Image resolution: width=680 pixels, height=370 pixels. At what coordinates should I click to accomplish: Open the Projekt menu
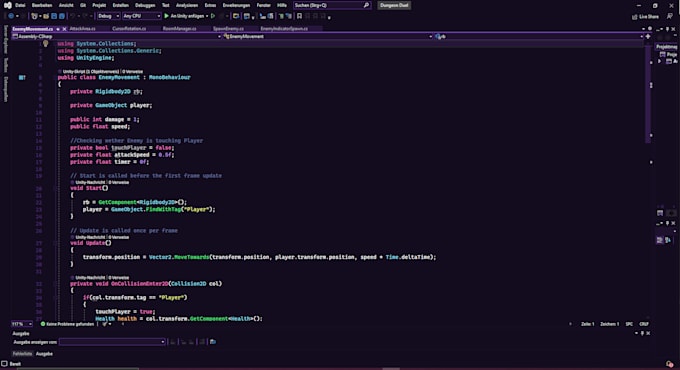pyautogui.click(x=99, y=5)
